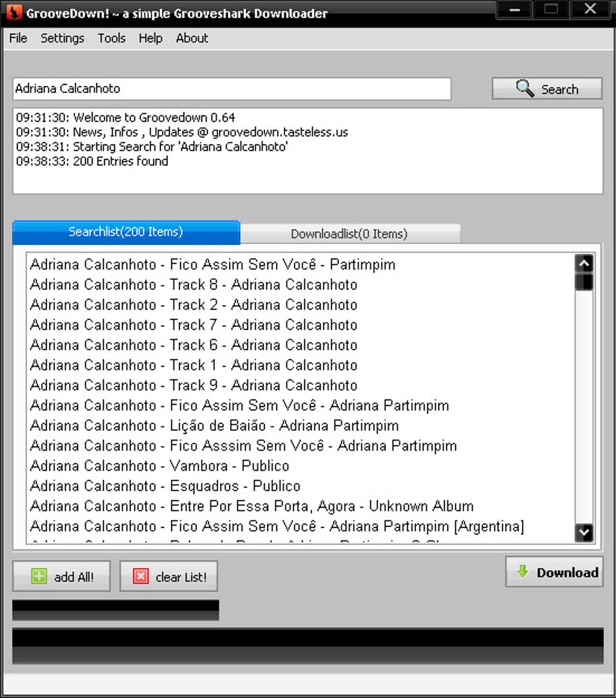The width and height of the screenshot is (616, 698).
Task: Open the About menu
Action: tap(191, 38)
